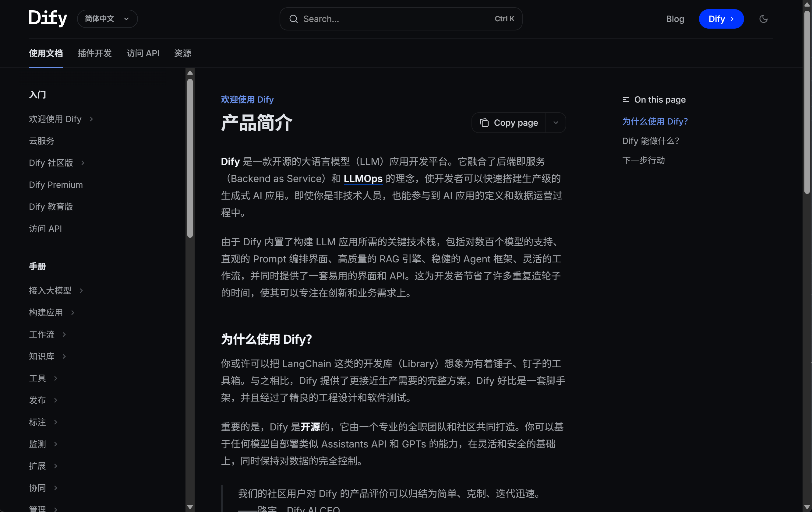This screenshot has height=512, width=812.
Task: Expand the 扩展 sidebar section
Action: point(56,466)
